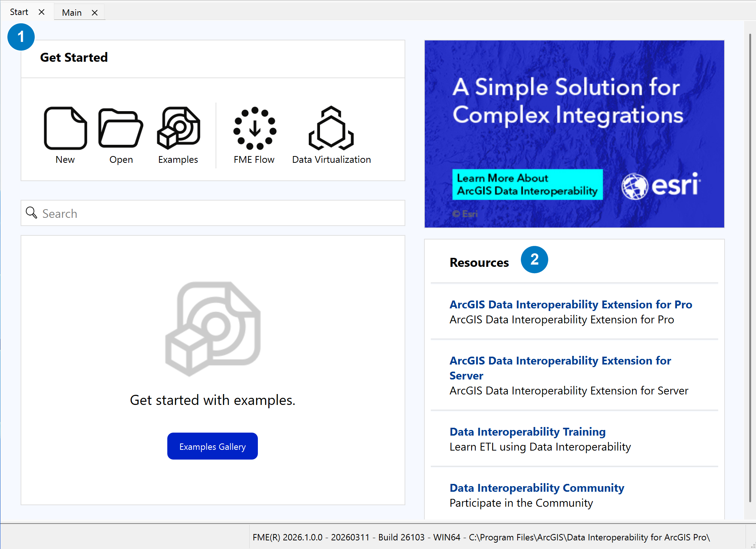Select the Data Virtualization icon
Image resolution: width=756 pixels, height=549 pixels.
[x=331, y=128]
